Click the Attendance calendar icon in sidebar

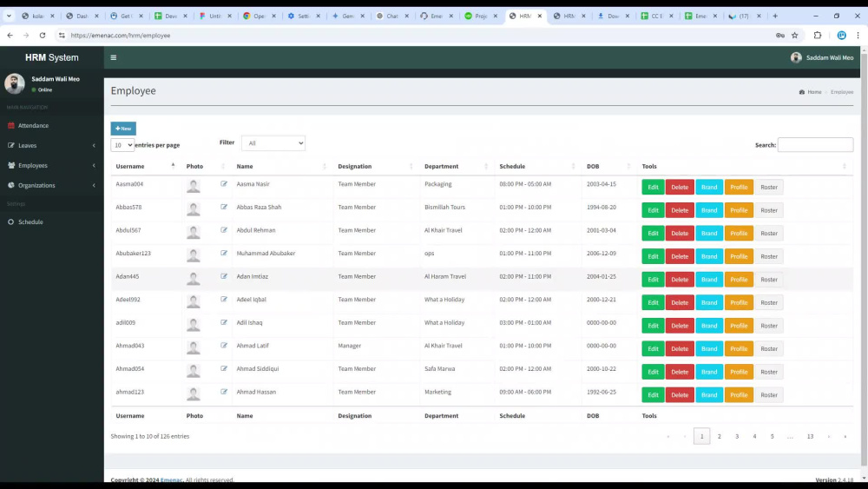click(11, 126)
